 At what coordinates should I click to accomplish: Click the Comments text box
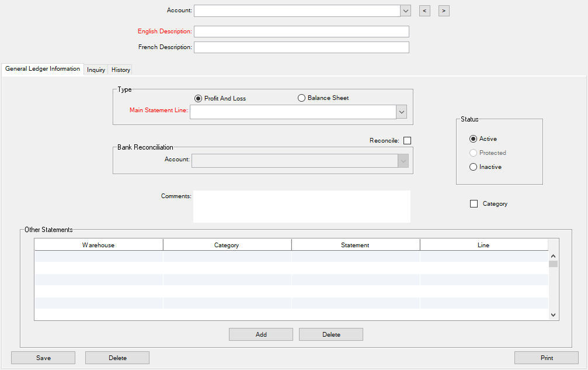pyautogui.click(x=301, y=206)
